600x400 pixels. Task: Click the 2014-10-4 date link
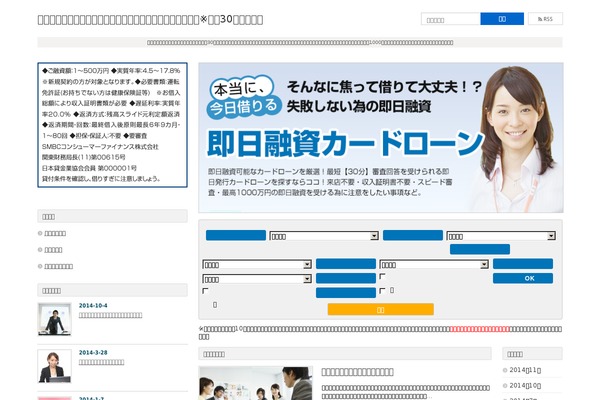(x=93, y=305)
